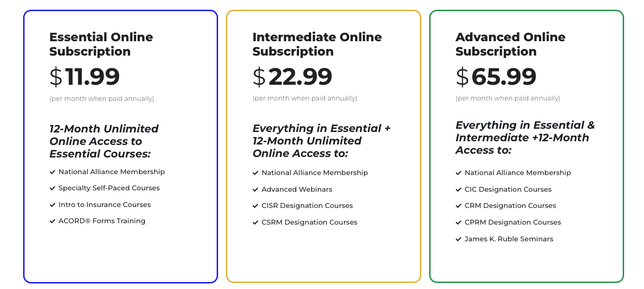
Task: Click checkmark next to CISR Designation Courses
Action: 255,206
